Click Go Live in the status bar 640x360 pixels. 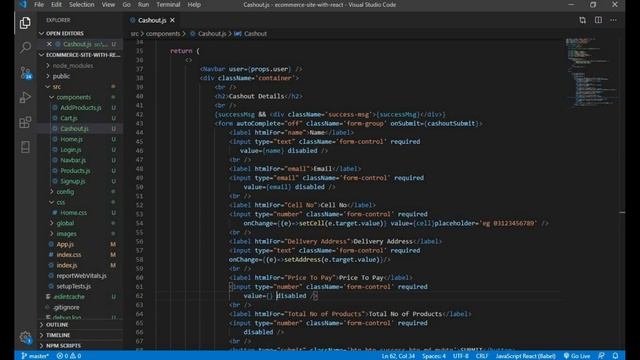(x=577, y=356)
